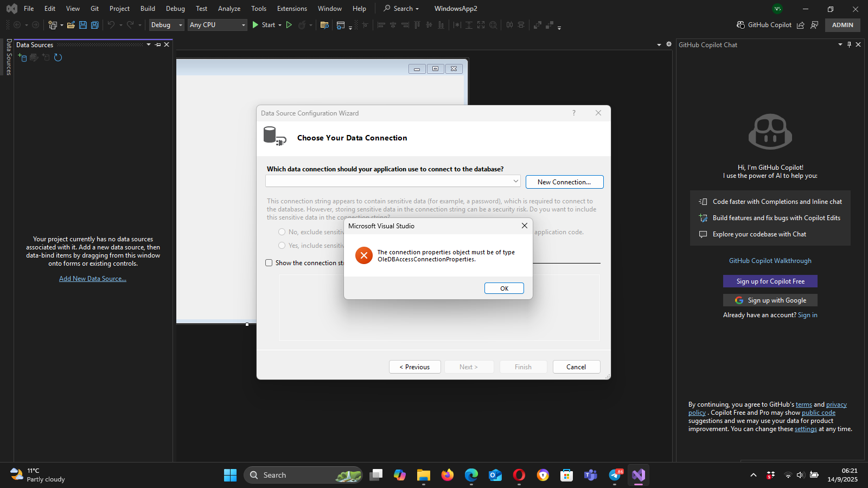Image resolution: width=868 pixels, height=488 pixels.
Task: Click the pin icon of GitHub Copilot Chat panel
Action: point(850,45)
